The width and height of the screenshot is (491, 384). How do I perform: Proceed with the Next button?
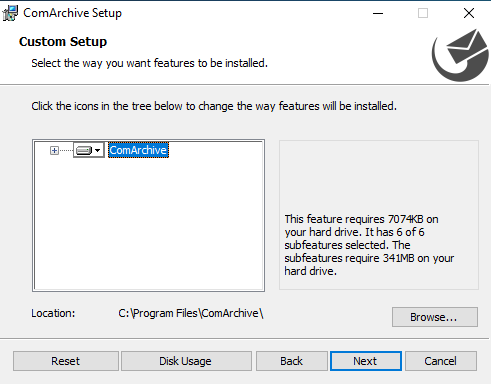[x=366, y=361]
